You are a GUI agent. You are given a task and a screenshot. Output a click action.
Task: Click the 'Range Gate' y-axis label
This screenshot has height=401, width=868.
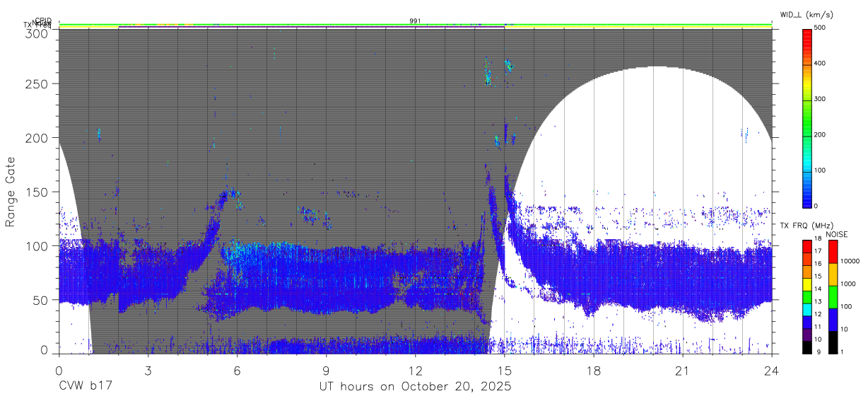tap(11, 191)
